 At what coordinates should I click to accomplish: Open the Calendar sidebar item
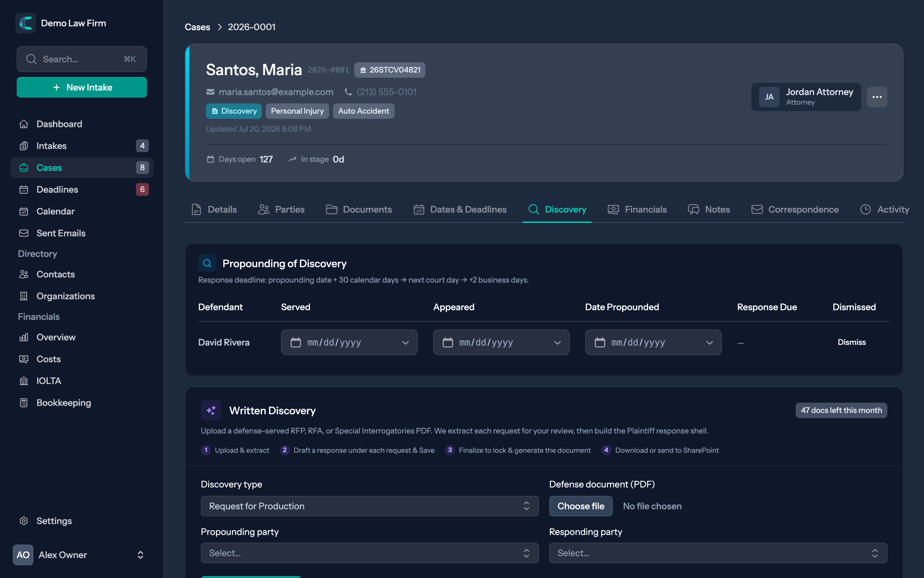[x=81, y=211]
